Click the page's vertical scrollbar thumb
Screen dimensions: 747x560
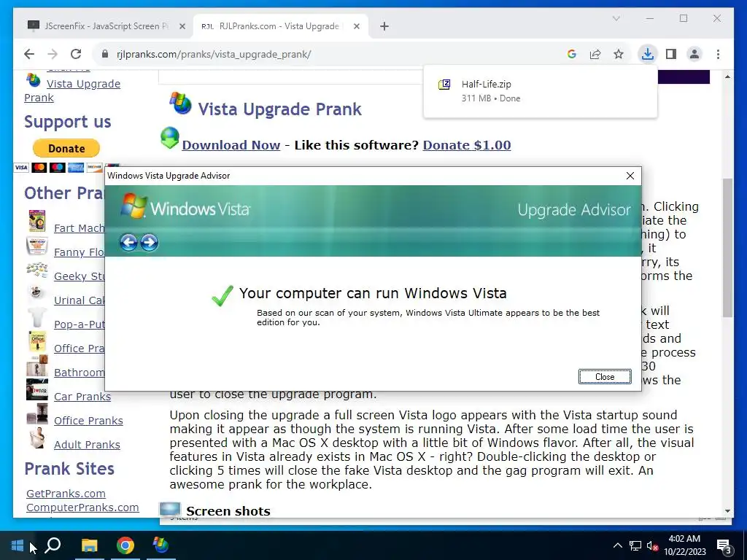click(x=727, y=248)
